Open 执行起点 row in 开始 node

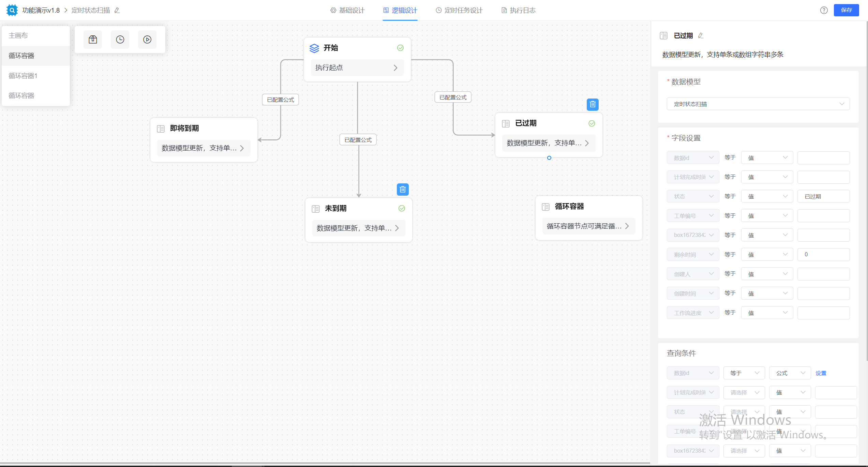point(357,68)
